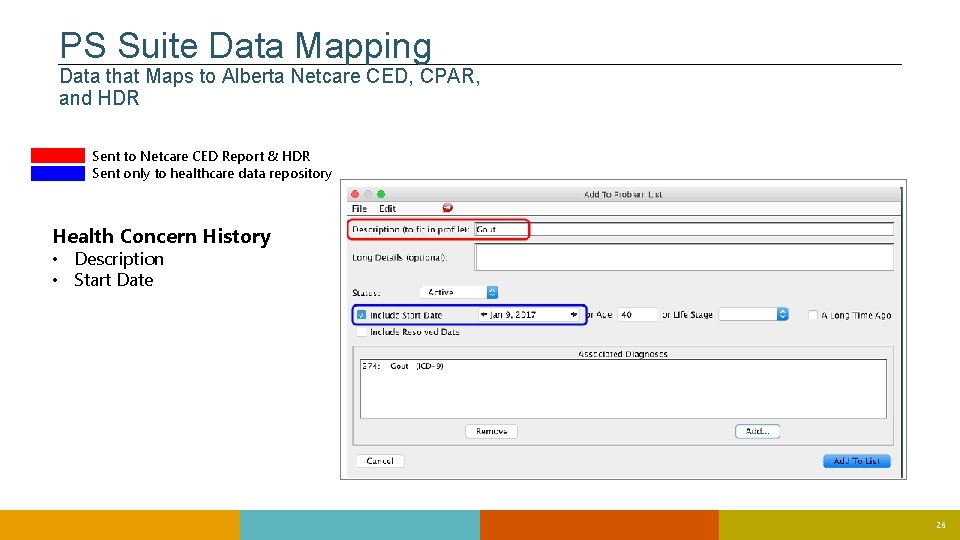Click the previous date arrow before Jan 9, 2017
Screen dimensions: 960x540
point(484,315)
